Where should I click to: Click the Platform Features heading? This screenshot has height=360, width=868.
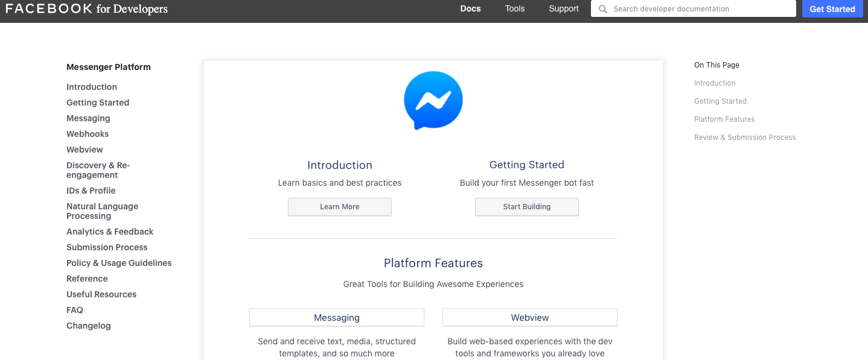(433, 264)
